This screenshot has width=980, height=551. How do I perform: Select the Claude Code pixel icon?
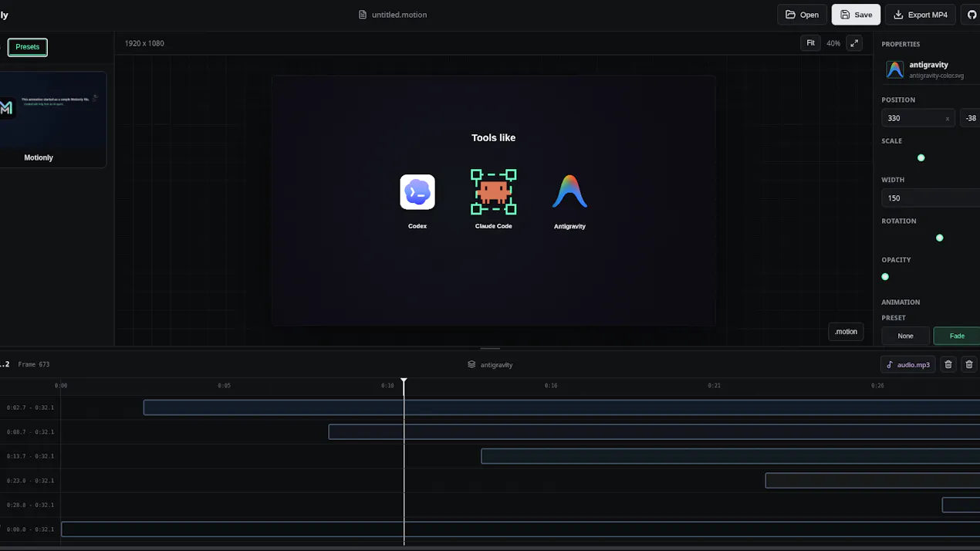pyautogui.click(x=494, y=192)
